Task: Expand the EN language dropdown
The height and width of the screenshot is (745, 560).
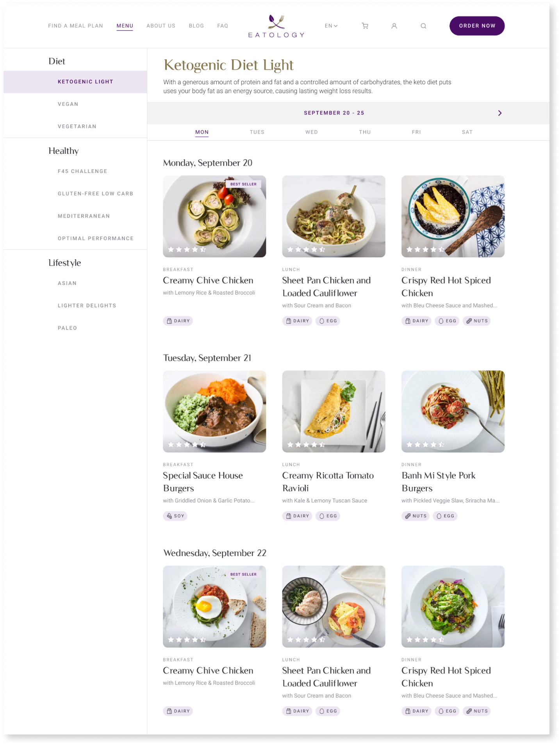Action: pos(331,26)
